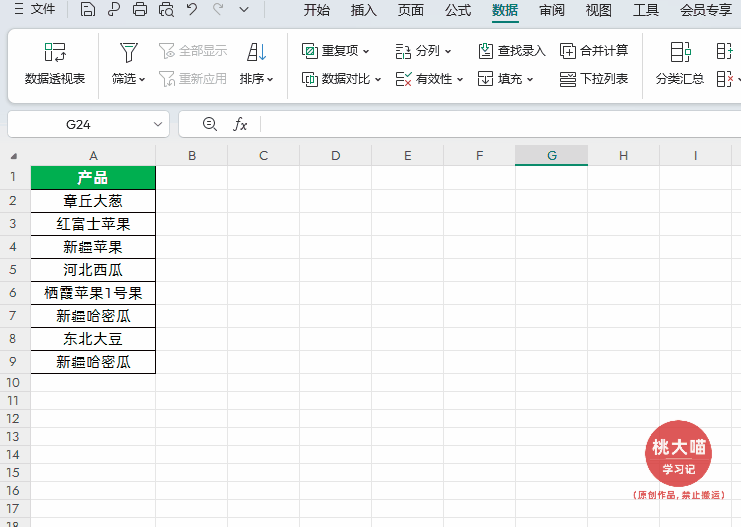
Task: Switch to the 开始 tab
Action: click(317, 10)
